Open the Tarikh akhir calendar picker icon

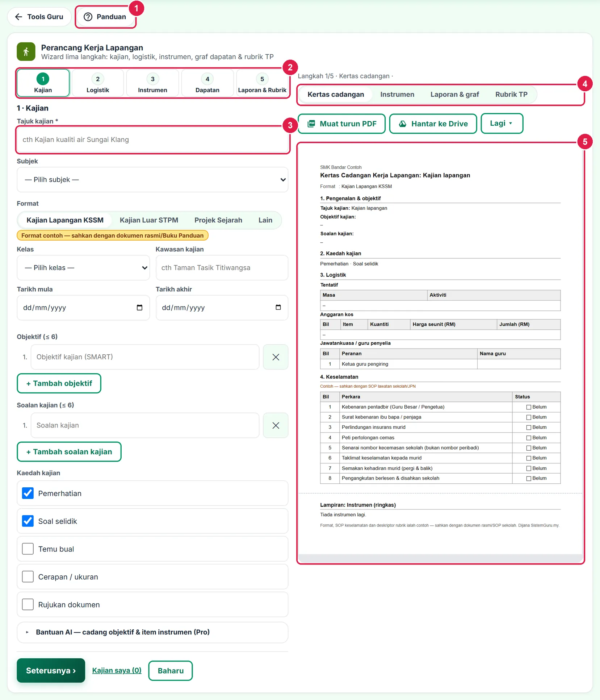[x=278, y=308]
